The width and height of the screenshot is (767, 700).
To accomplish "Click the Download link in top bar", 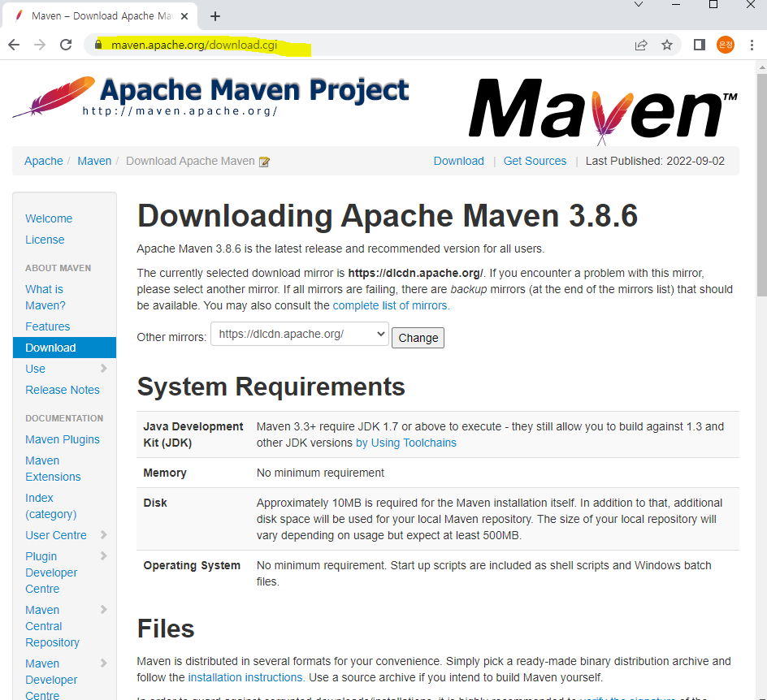I will pos(459,161).
